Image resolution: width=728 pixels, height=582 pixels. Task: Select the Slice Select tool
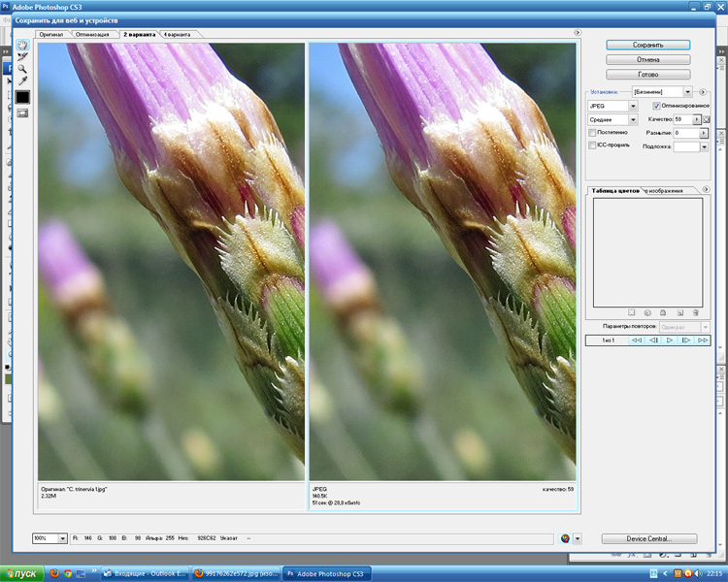tap(22, 57)
